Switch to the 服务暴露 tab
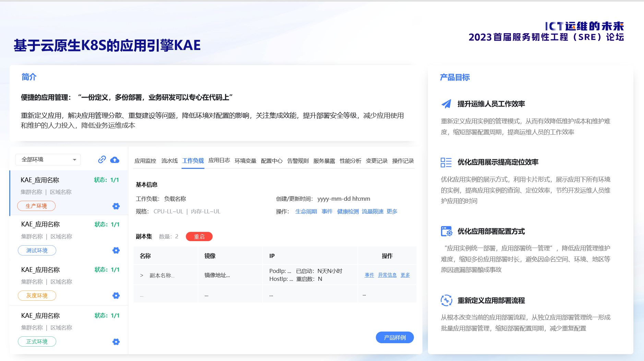 click(x=324, y=161)
